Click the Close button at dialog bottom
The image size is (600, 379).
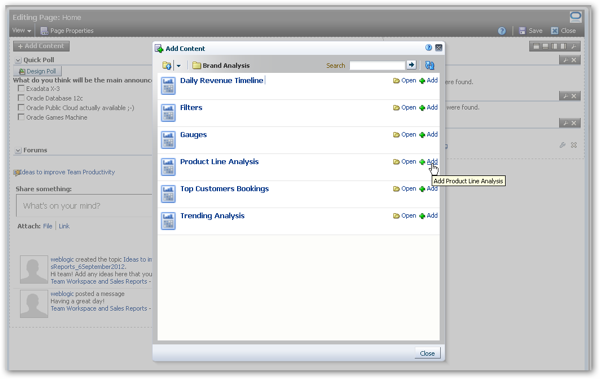427,353
